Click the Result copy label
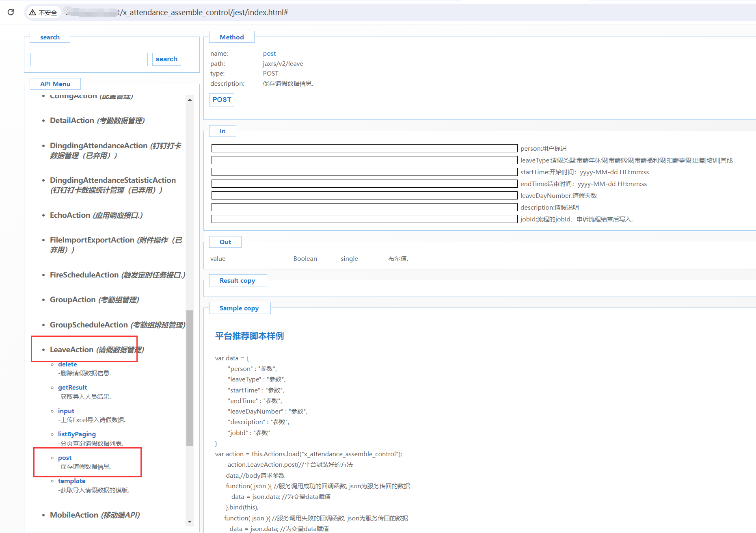This screenshot has width=756, height=533. tap(238, 281)
